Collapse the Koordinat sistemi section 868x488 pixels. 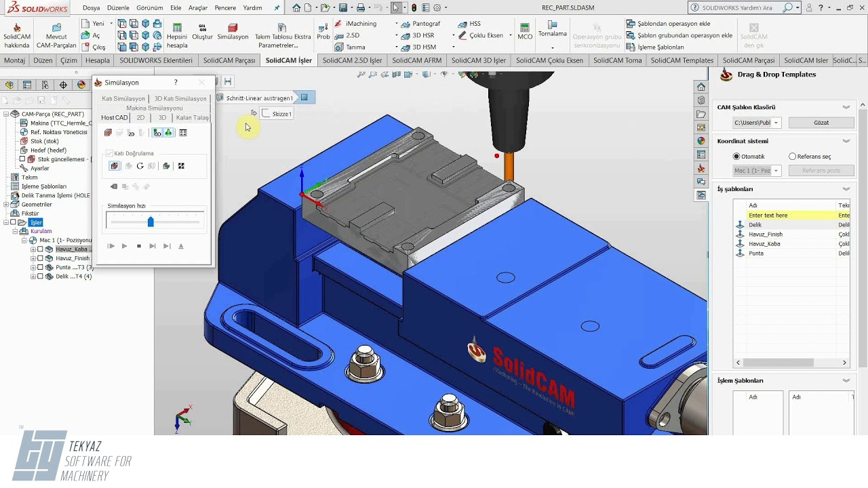pos(846,141)
